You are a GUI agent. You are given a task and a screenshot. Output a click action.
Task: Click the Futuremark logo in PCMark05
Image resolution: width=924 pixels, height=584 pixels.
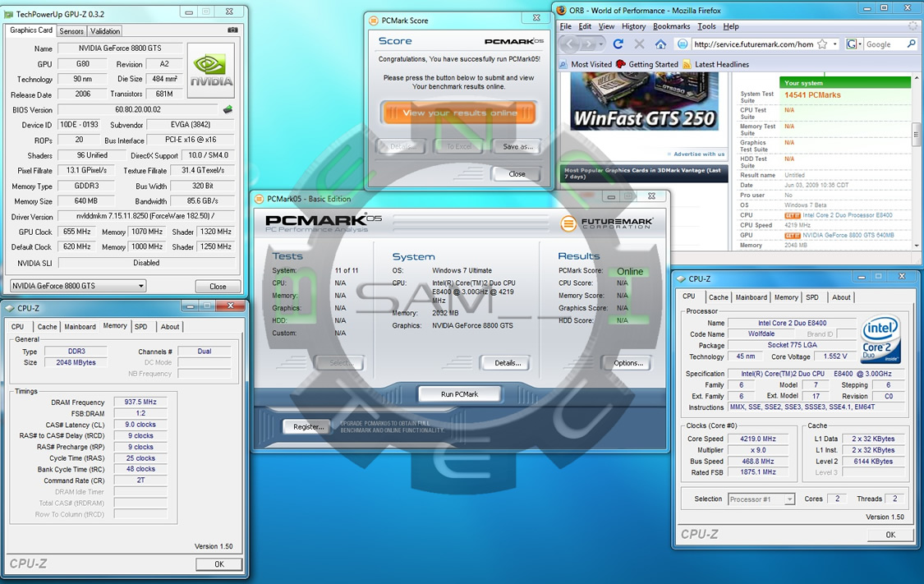point(606,223)
